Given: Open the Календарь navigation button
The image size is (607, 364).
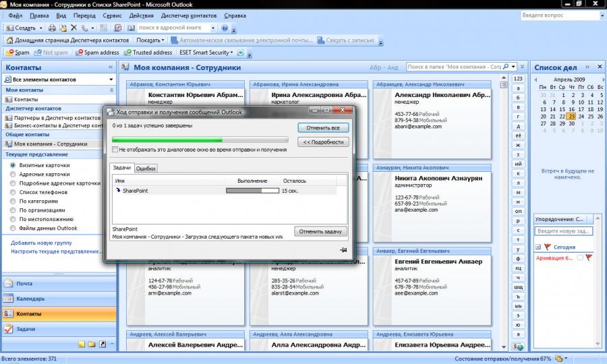Looking at the screenshot, I should pos(59,299).
